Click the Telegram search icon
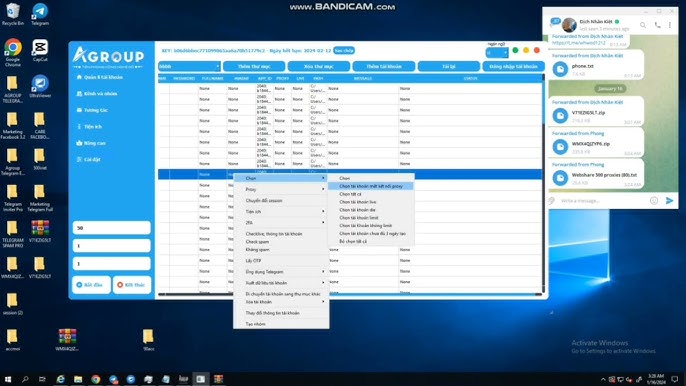Image resolution: width=686 pixels, height=386 pixels. [643, 25]
